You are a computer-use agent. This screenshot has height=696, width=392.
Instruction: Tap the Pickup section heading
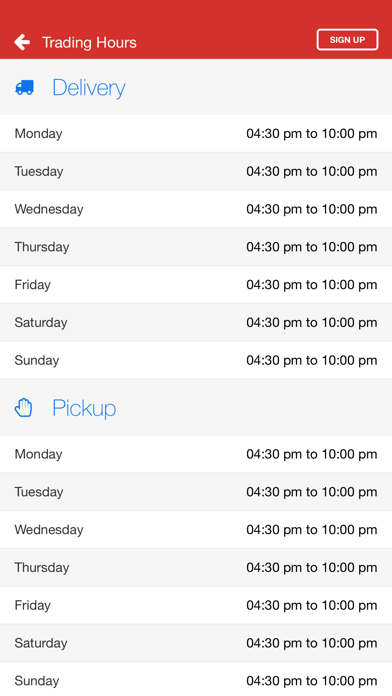[84, 408]
